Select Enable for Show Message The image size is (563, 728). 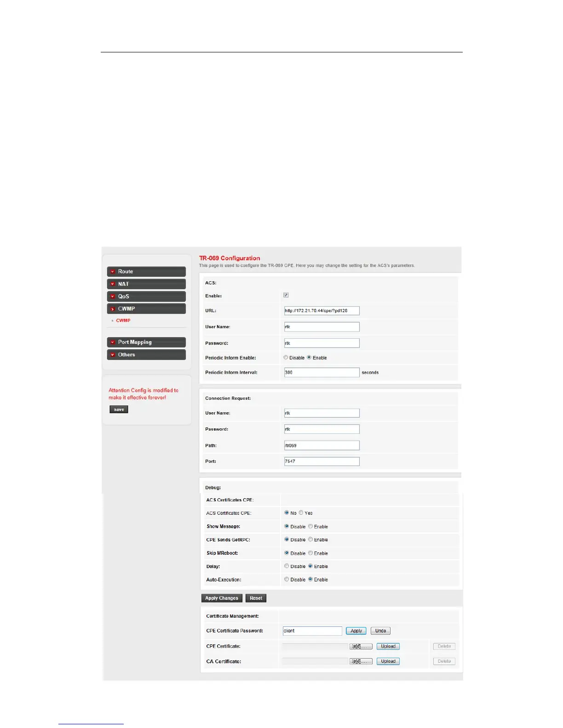310,527
